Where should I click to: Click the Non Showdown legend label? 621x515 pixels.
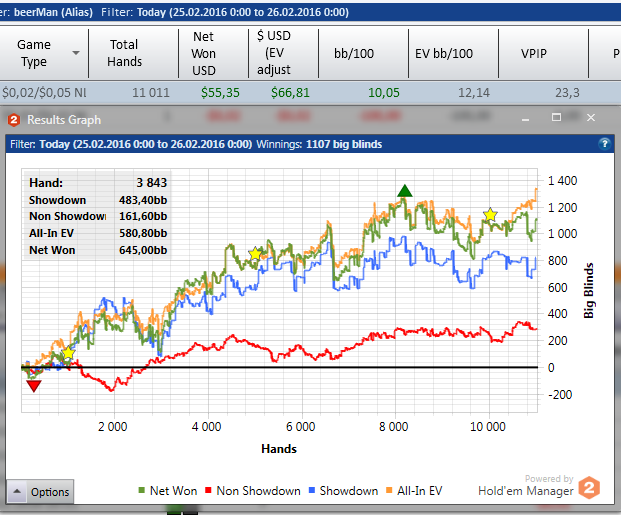[258, 491]
